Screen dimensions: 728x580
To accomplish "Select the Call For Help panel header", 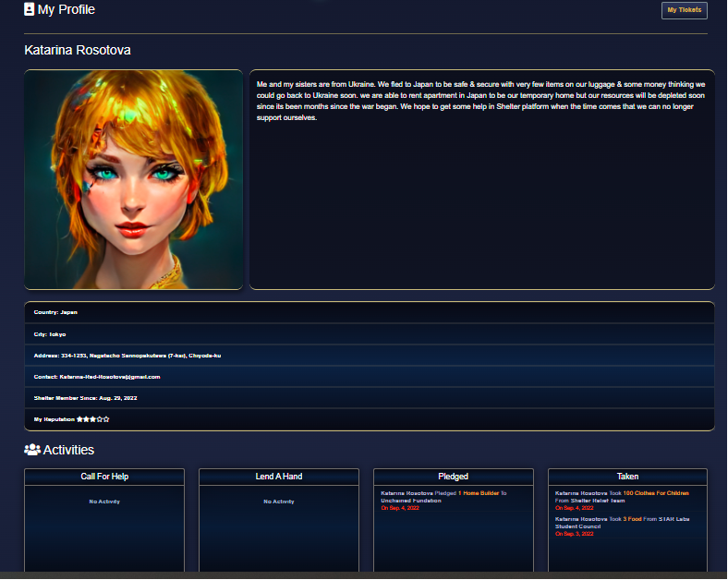I will coord(104,477).
